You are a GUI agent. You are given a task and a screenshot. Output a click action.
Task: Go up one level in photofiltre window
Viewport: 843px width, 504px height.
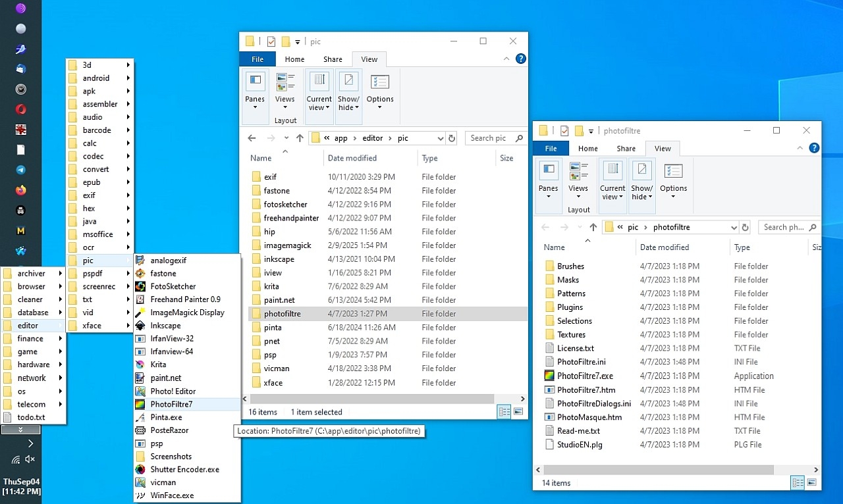click(593, 227)
